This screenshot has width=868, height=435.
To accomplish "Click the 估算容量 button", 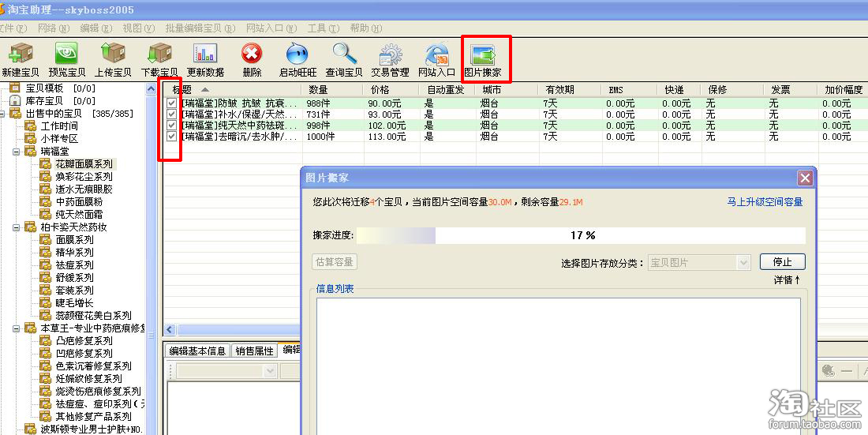I will pos(335,262).
